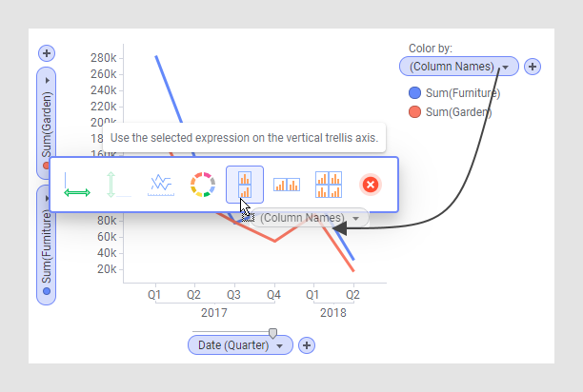Choose the color-by ring icon
583x392 pixels.
(203, 185)
